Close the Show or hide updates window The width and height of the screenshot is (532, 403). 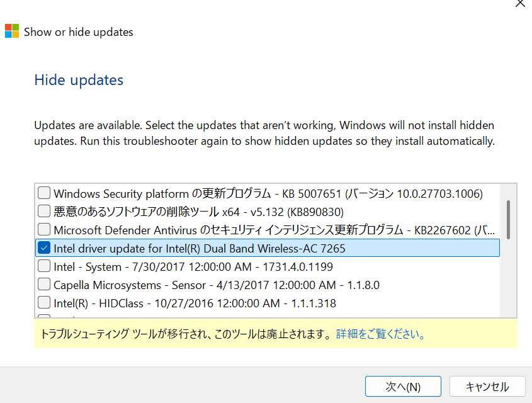pos(520,3)
